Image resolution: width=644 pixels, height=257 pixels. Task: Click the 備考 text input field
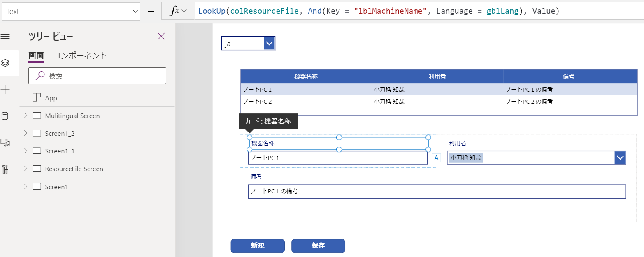pos(437,191)
